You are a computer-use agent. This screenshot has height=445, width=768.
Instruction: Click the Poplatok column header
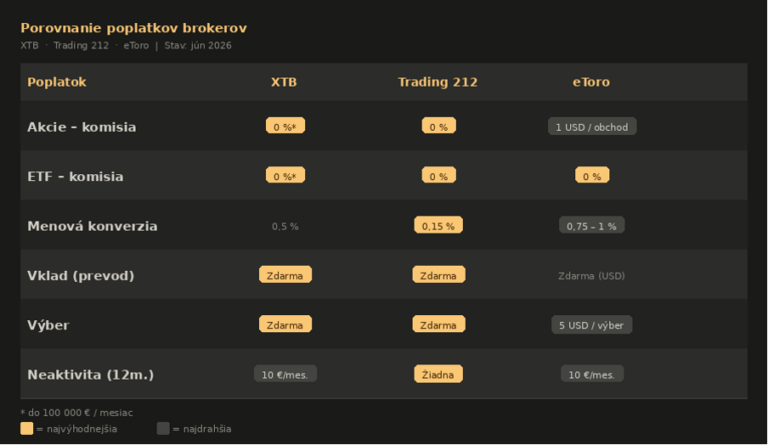[x=57, y=82]
